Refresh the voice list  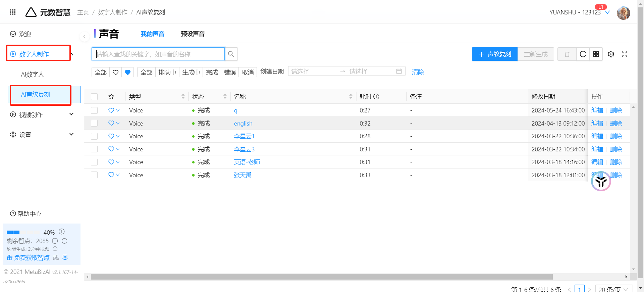pyautogui.click(x=583, y=54)
